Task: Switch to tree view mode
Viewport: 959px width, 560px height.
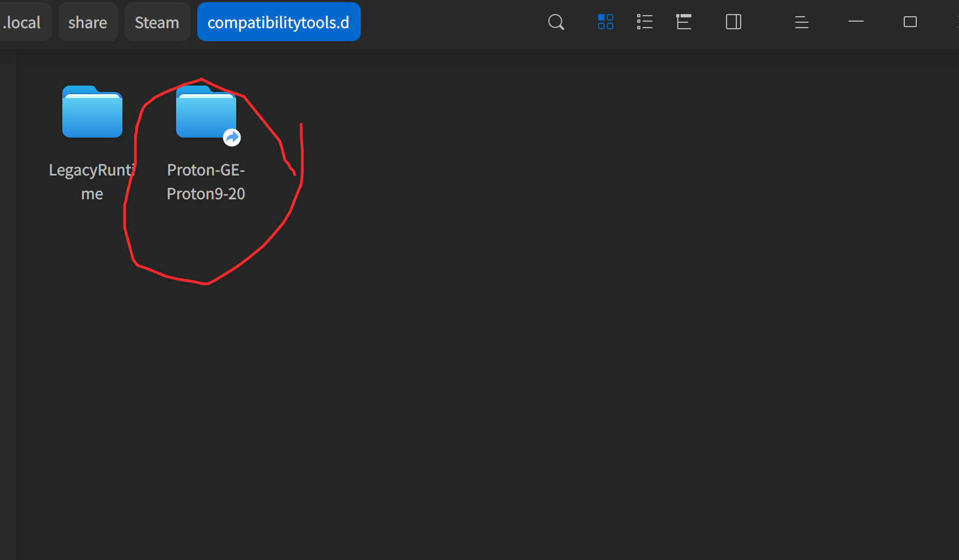Action: (x=684, y=22)
